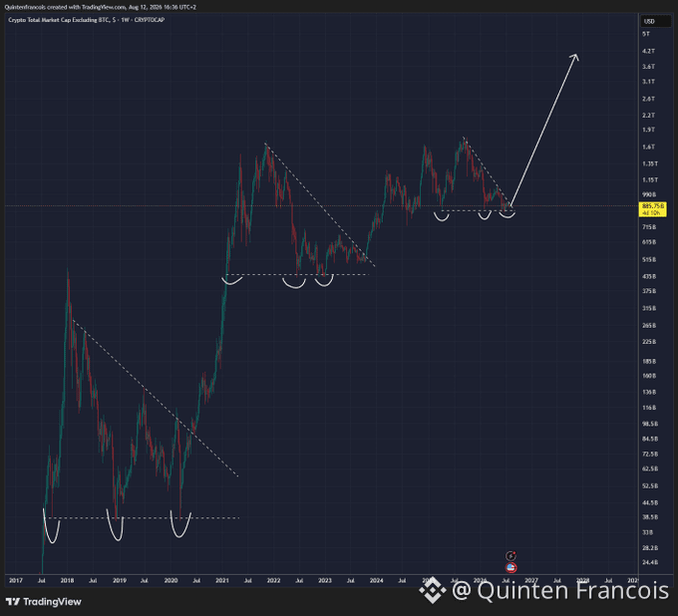Click the 1.9T price axis label
The image size is (678, 616).
click(x=648, y=130)
